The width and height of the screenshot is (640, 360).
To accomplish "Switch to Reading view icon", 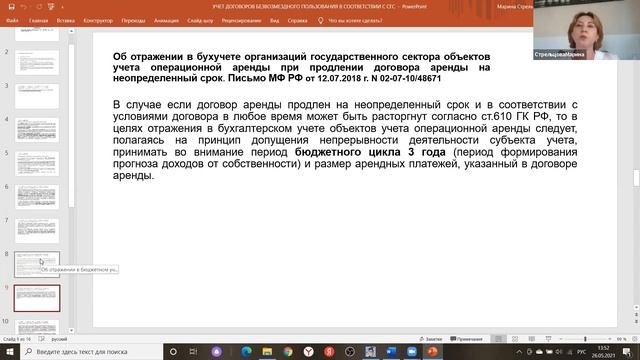I will pos(531,339).
